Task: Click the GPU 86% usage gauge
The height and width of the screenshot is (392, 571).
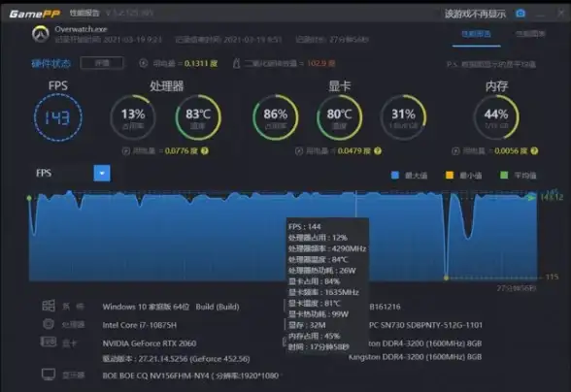Action: pyautogui.click(x=276, y=117)
